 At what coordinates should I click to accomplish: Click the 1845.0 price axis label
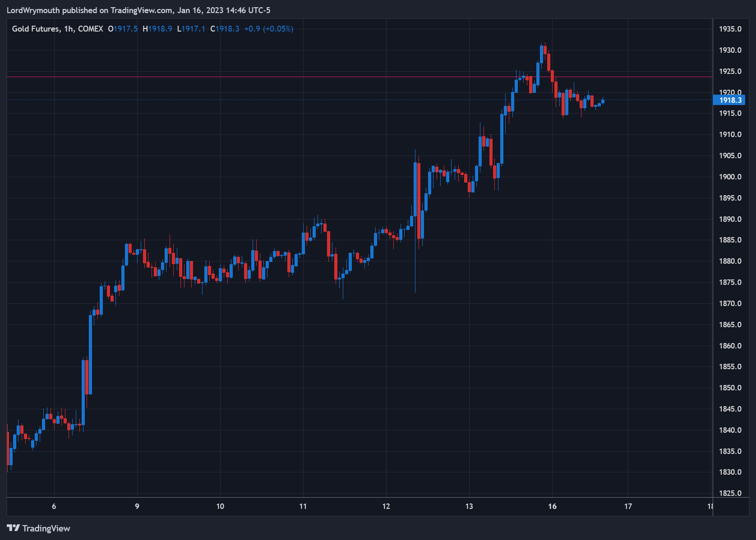point(730,409)
